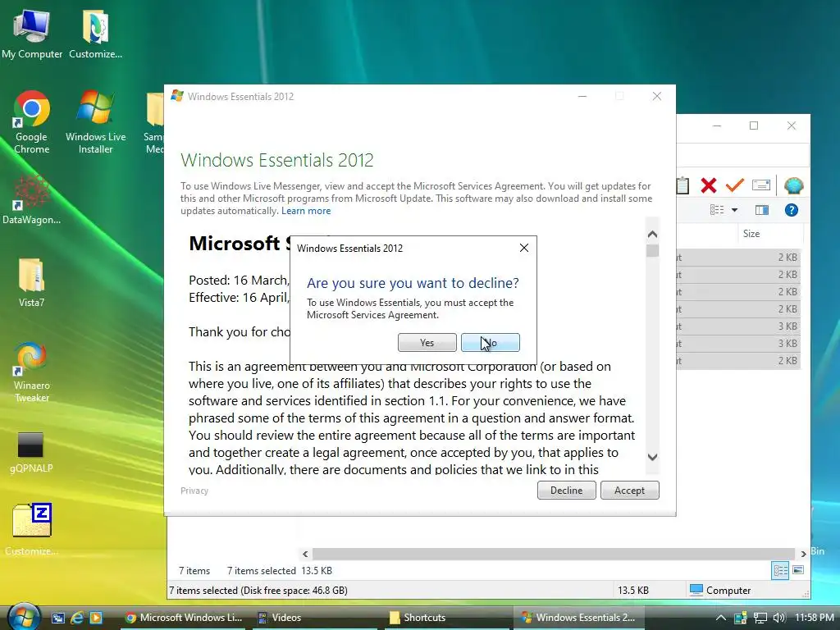
Task: Open the Customize zip archive icon
Action: pos(32,529)
